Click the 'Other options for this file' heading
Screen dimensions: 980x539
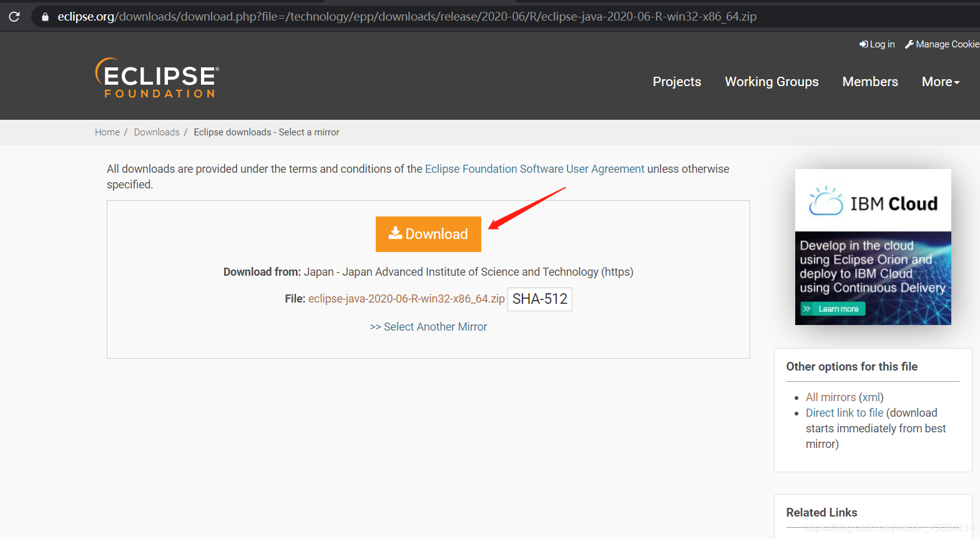(x=852, y=367)
